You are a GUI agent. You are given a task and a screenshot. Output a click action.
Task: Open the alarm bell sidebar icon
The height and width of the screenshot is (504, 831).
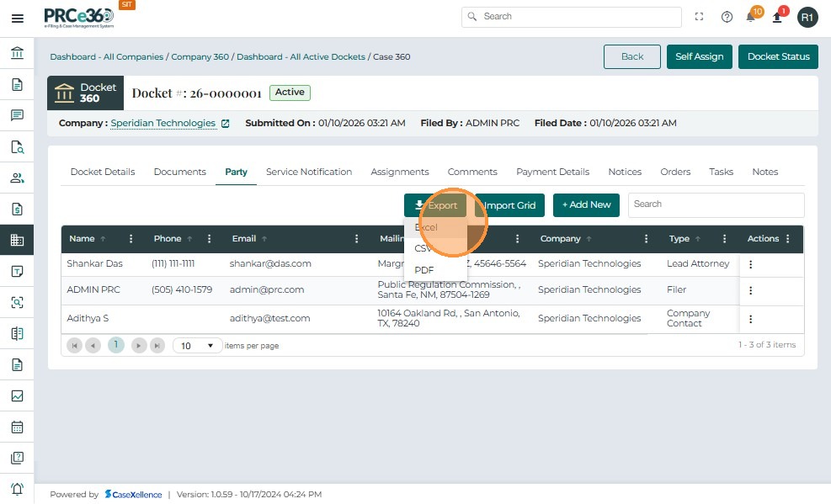17,489
